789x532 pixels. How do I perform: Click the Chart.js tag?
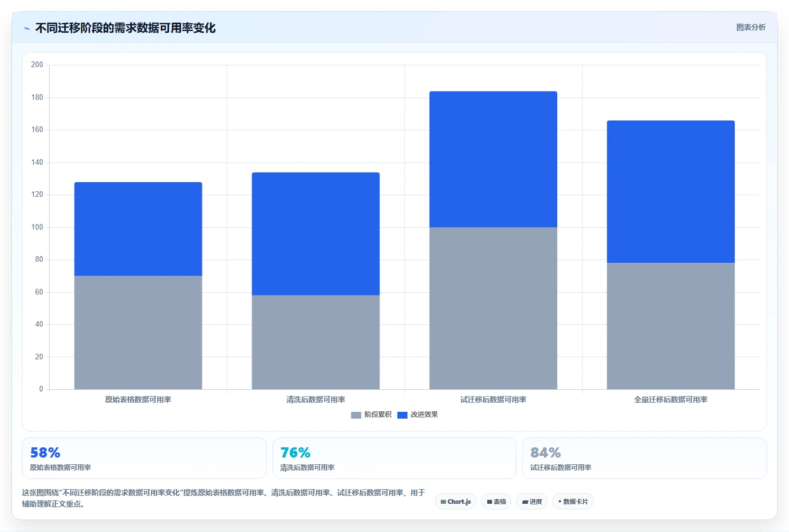click(456, 502)
